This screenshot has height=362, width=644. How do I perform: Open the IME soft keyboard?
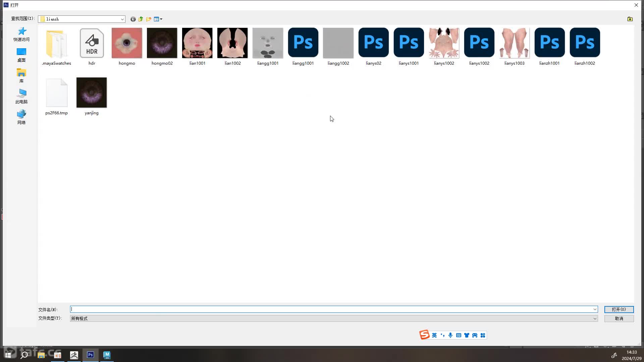[459, 335]
